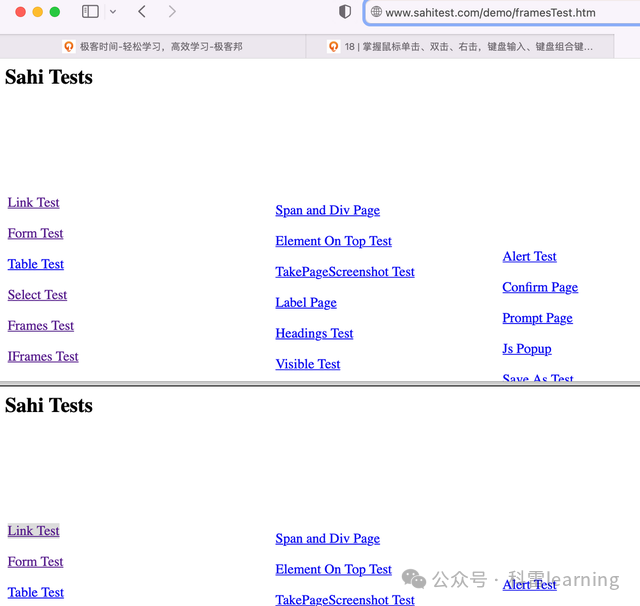Open the sidebar dropdown chevron
The width and height of the screenshot is (640, 606).
pyautogui.click(x=113, y=12)
